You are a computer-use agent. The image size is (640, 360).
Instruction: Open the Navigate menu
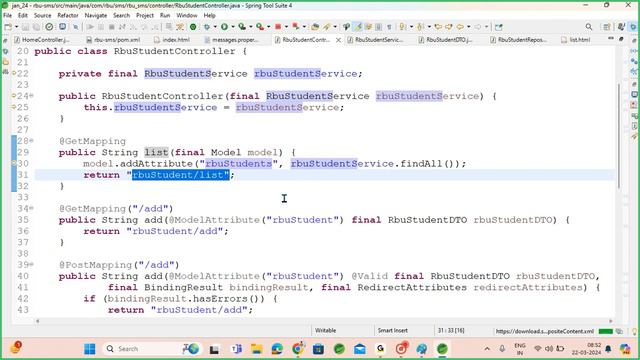[96, 16]
